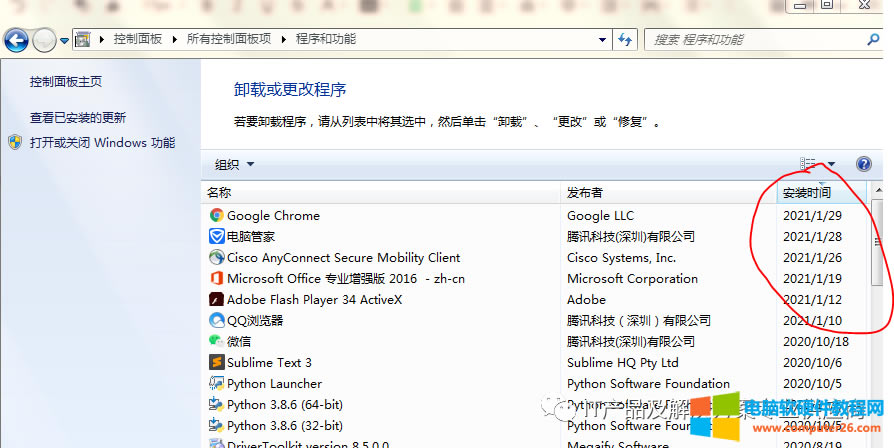This screenshot has width=894, height=448.
Task: Select Cisco AnyConnect Secure Mobility Client entry
Action: (343, 258)
